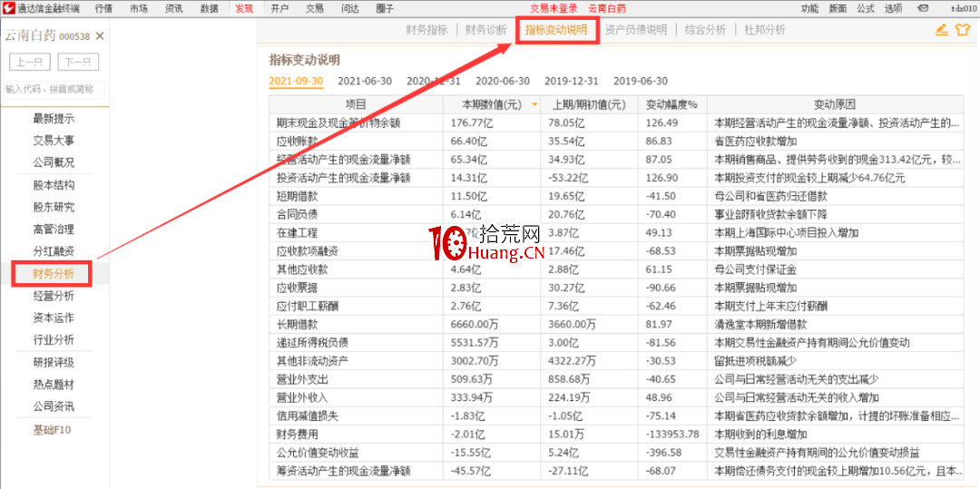Go to previous stock 上一只
Image resolution: width=980 pixels, height=489 pixels.
[x=30, y=62]
